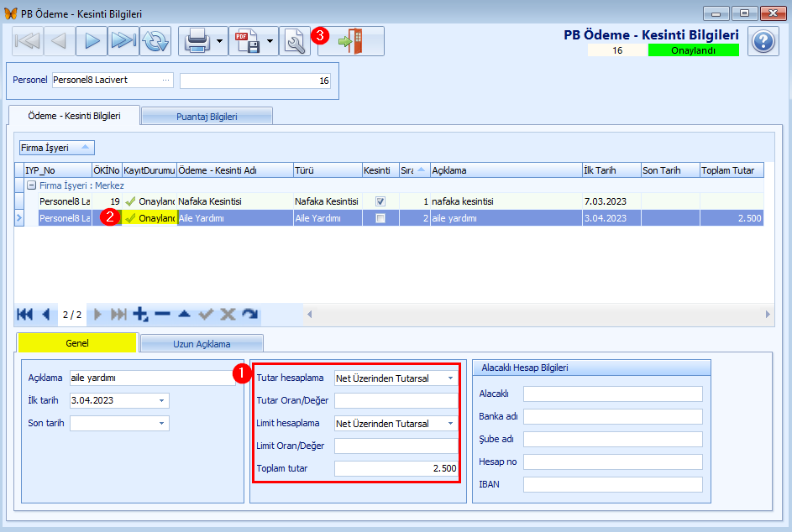Collapse the Firma İşyeri : Merkez group
The image size is (792, 532).
click(31, 185)
